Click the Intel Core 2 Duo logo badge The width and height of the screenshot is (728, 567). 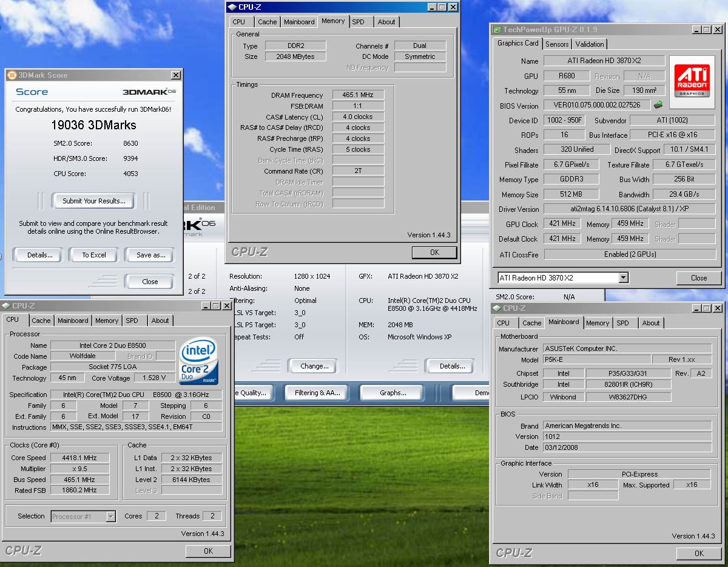198,362
